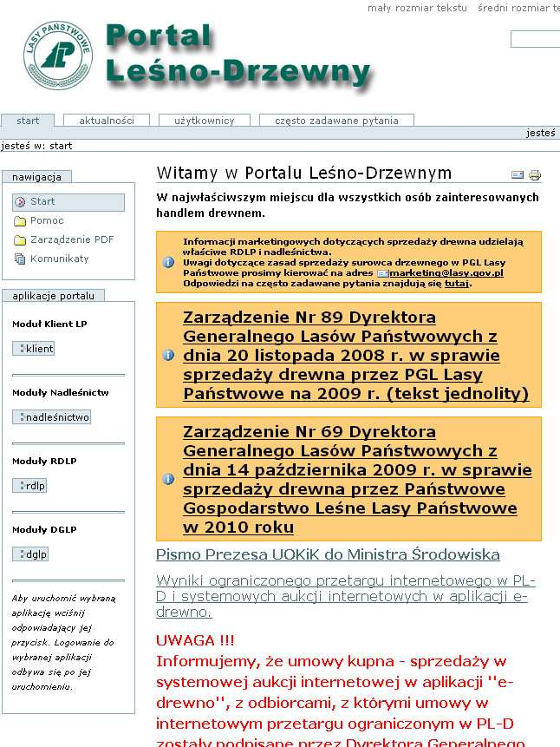Click the Lasy Państwowe logo
The image size is (560, 747).
pyautogui.click(x=57, y=56)
